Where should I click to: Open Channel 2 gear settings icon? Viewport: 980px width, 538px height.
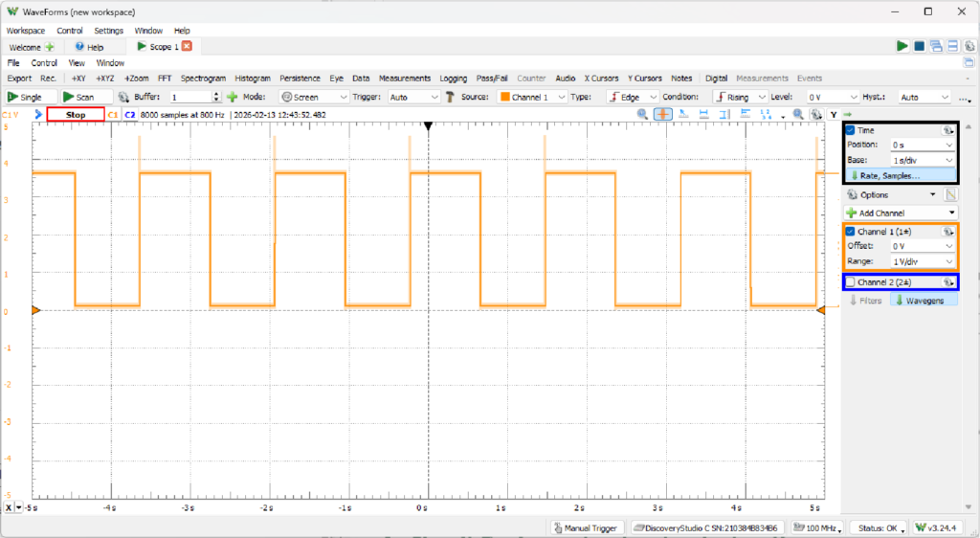947,282
